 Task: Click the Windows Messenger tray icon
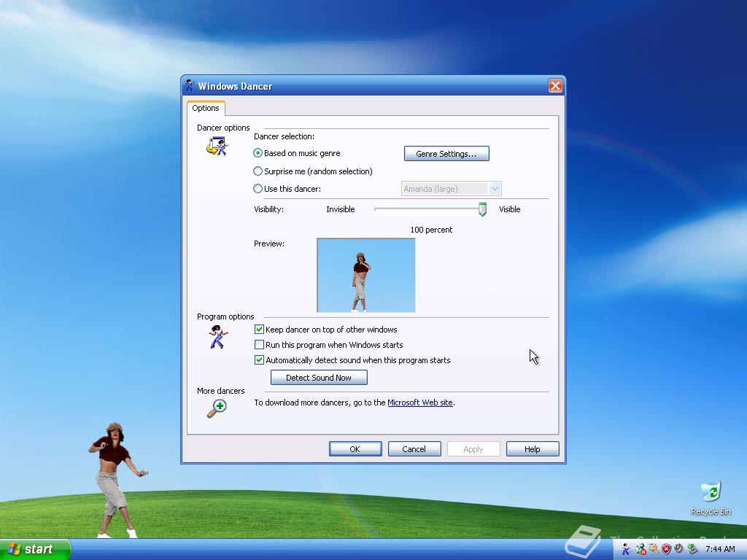point(640,549)
